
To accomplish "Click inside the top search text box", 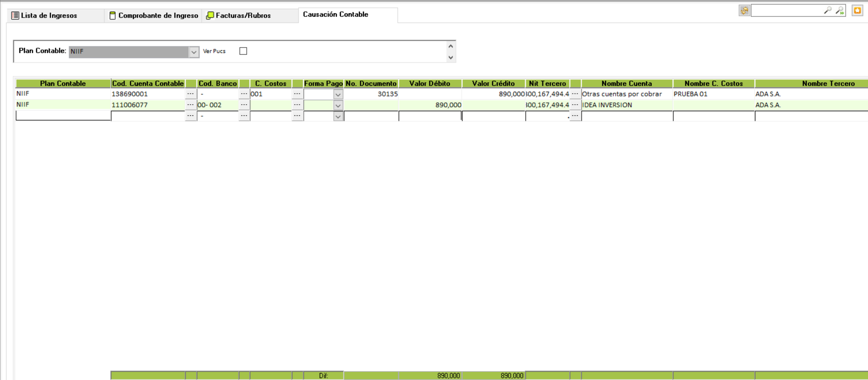I will pos(786,10).
